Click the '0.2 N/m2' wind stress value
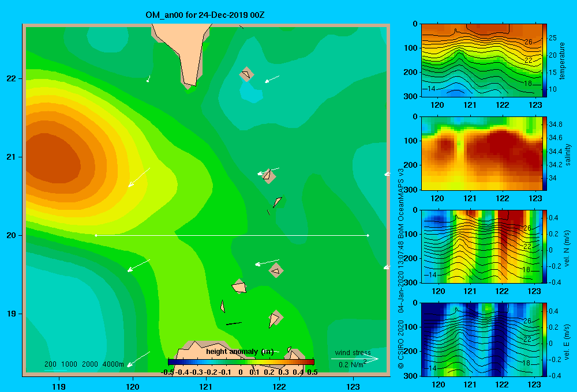The height and width of the screenshot is (392, 577). (x=352, y=364)
